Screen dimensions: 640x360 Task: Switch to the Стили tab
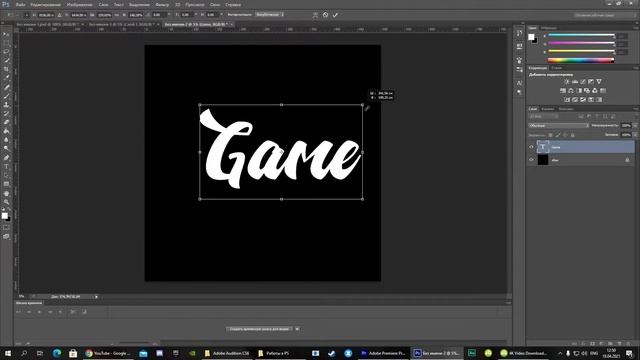click(557, 68)
